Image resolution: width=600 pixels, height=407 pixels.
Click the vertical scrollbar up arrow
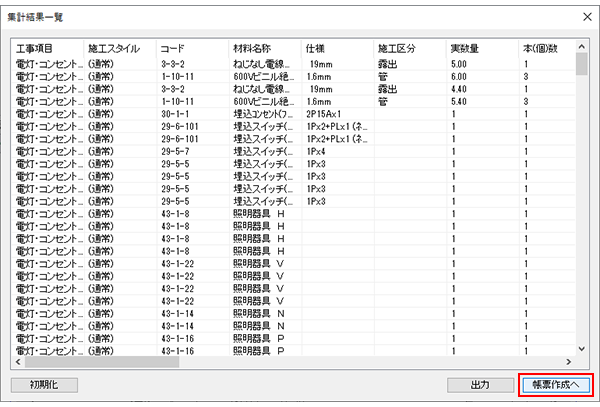(x=581, y=46)
